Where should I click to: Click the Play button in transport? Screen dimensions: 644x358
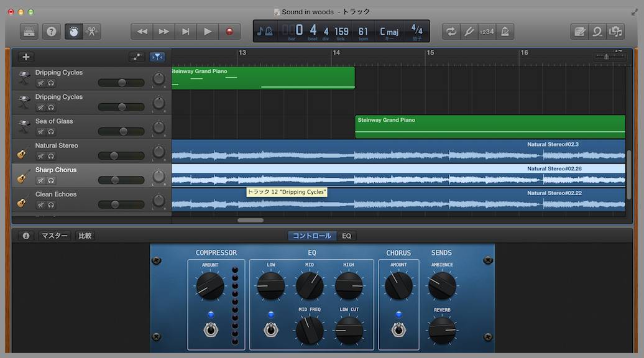coord(208,32)
